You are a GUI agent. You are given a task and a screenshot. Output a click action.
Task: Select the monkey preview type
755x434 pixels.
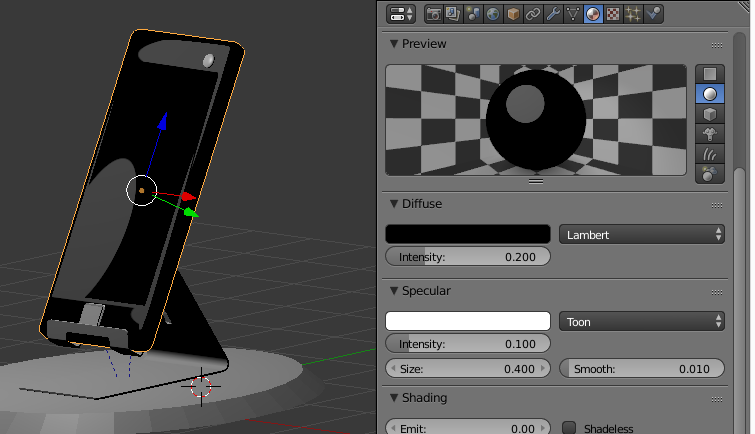[x=709, y=133]
